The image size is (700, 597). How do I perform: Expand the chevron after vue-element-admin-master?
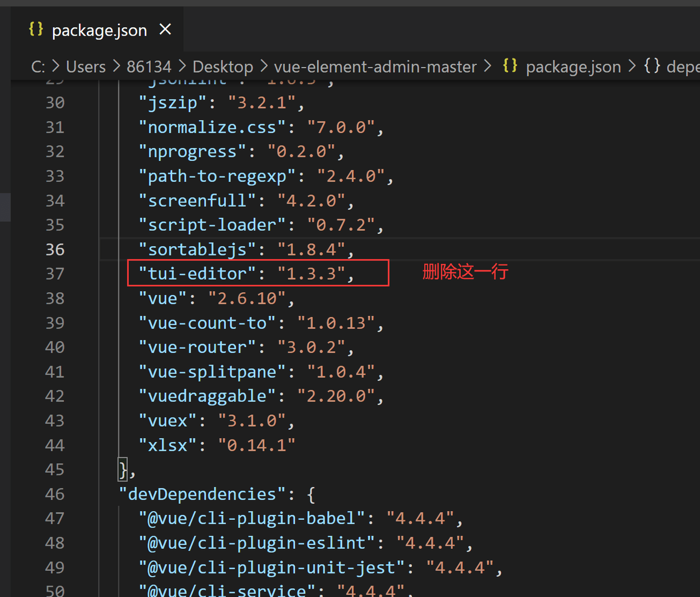(487, 67)
